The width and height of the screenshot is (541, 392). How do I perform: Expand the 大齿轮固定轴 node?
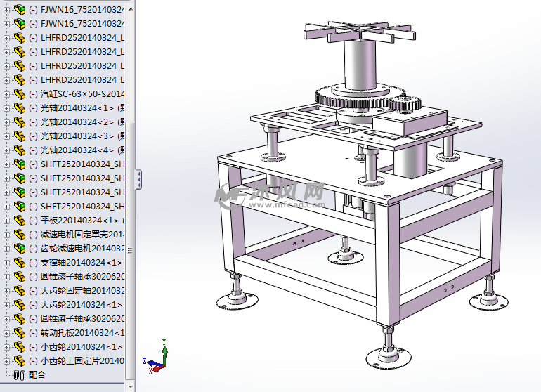click(x=6, y=292)
